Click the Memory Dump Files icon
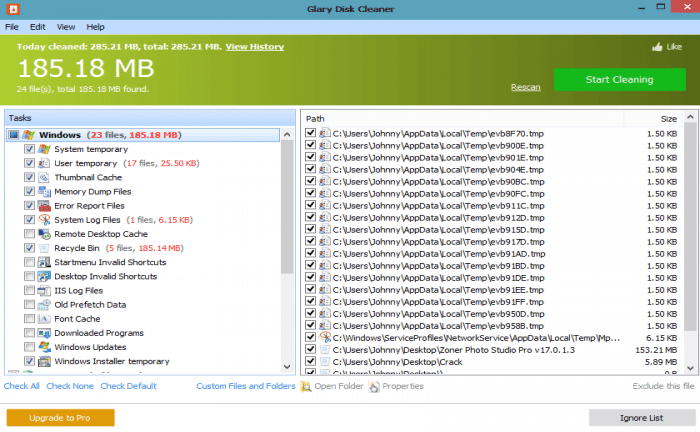The width and height of the screenshot is (700, 432). click(x=44, y=191)
